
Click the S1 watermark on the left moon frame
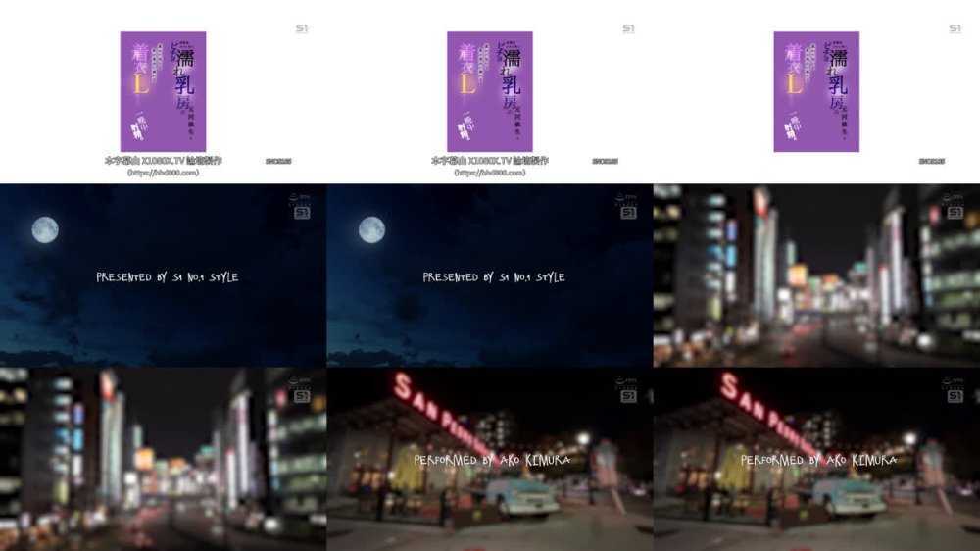point(302,208)
